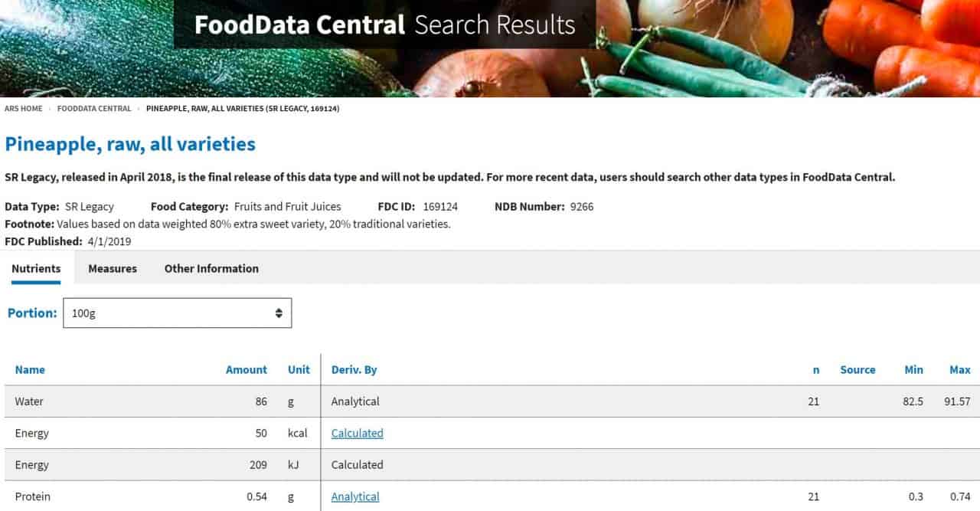Click the n column header

pos(815,369)
